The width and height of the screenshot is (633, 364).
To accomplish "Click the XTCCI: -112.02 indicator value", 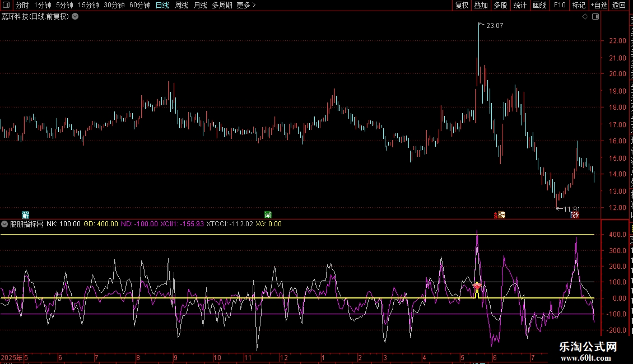I will (230, 224).
